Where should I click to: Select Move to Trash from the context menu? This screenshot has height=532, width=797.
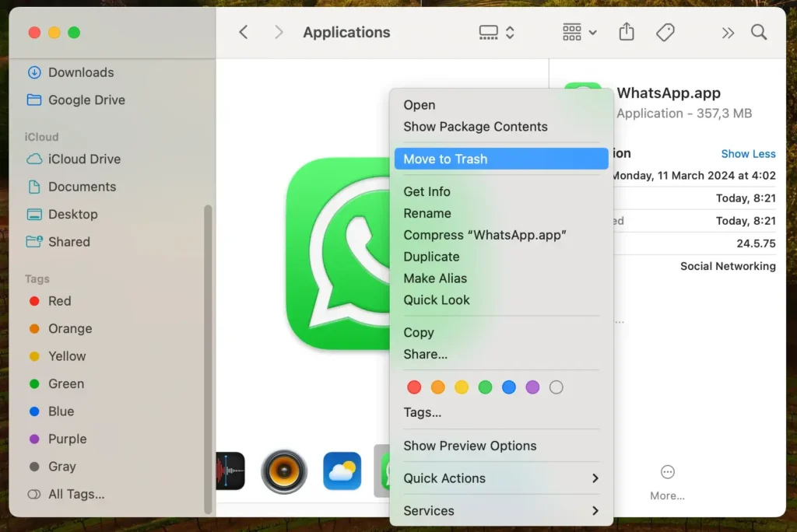point(445,159)
